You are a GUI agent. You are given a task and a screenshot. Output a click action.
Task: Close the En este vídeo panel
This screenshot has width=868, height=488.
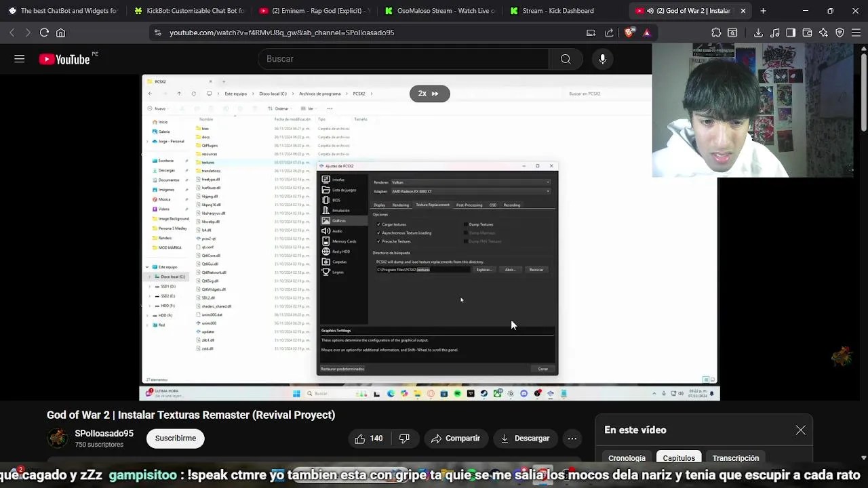point(801,430)
